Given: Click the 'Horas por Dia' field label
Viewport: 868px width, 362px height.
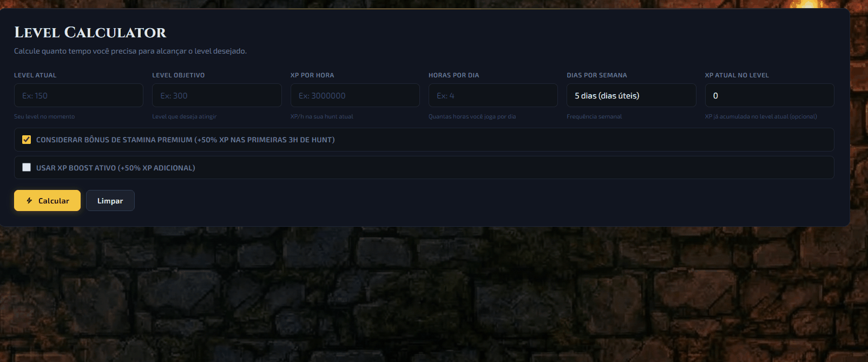Looking at the screenshot, I should [453, 75].
